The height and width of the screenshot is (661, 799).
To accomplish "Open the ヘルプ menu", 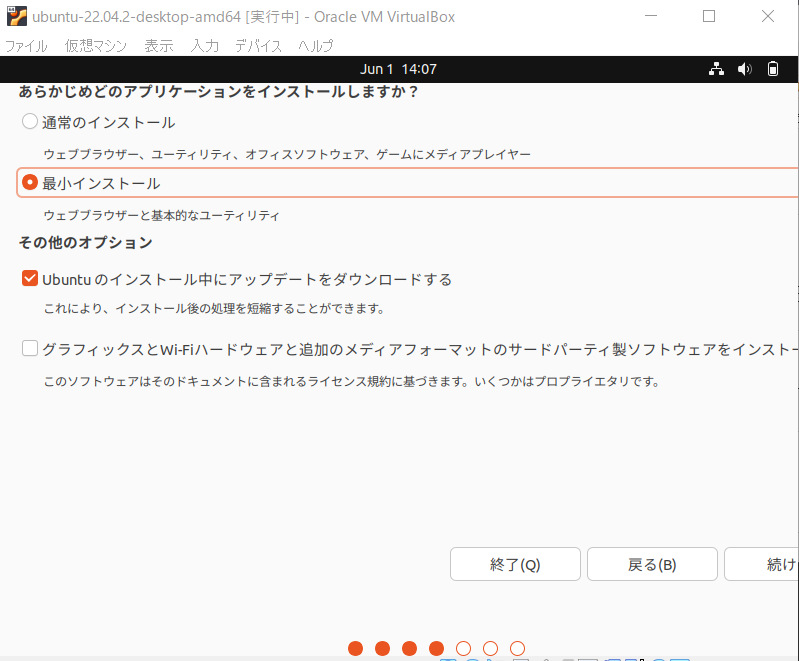I will 315,46.
